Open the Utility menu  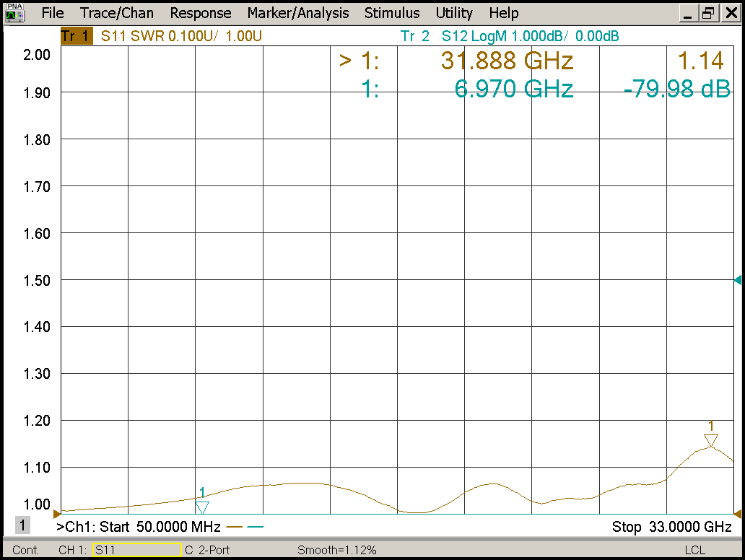point(454,13)
